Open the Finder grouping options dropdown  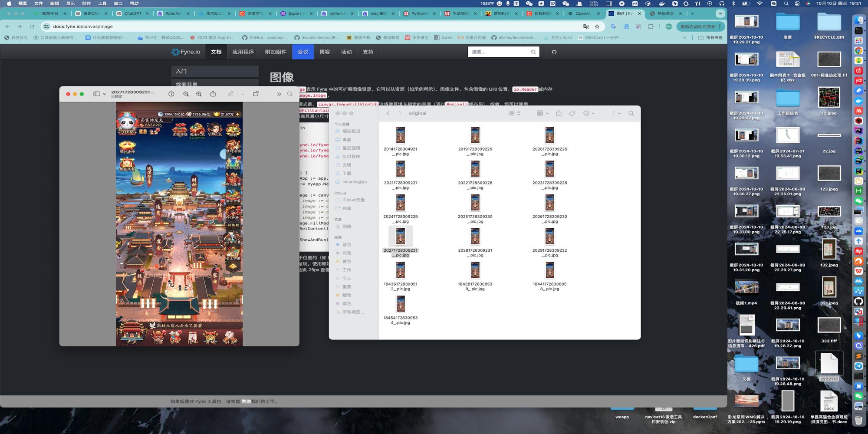(x=542, y=113)
